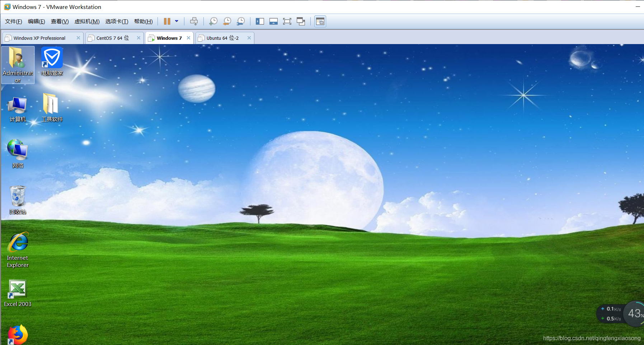Select the 回收站 recycle bin icon
This screenshot has width=644, height=345.
point(18,200)
